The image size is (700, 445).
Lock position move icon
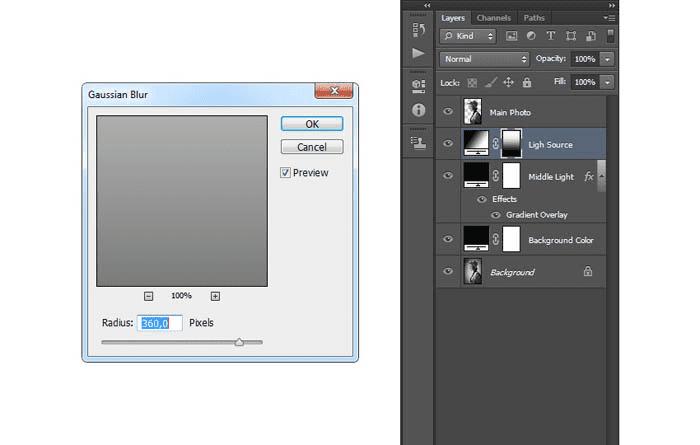pos(508,82)
